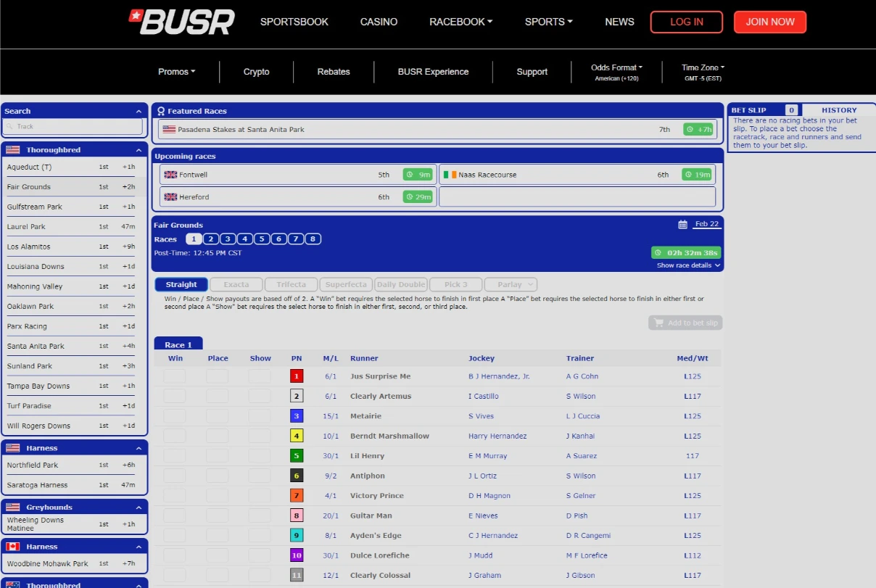Expand Show race details
Image resolution: width=876 pixels, height=588 pixels.
point(686,265)
